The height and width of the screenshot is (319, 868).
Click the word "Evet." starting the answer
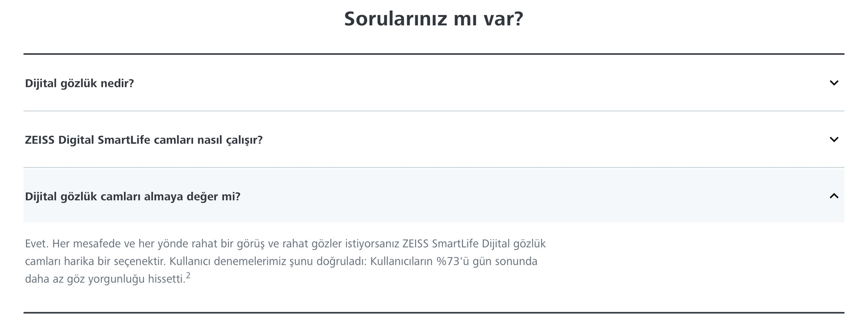[x=37, y=244]
